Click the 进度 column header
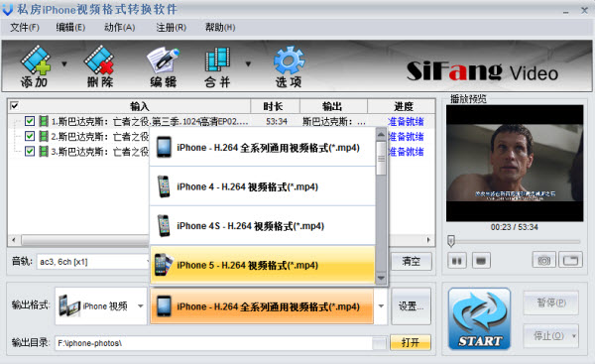 pyautogui.click(x=402, y=106)
